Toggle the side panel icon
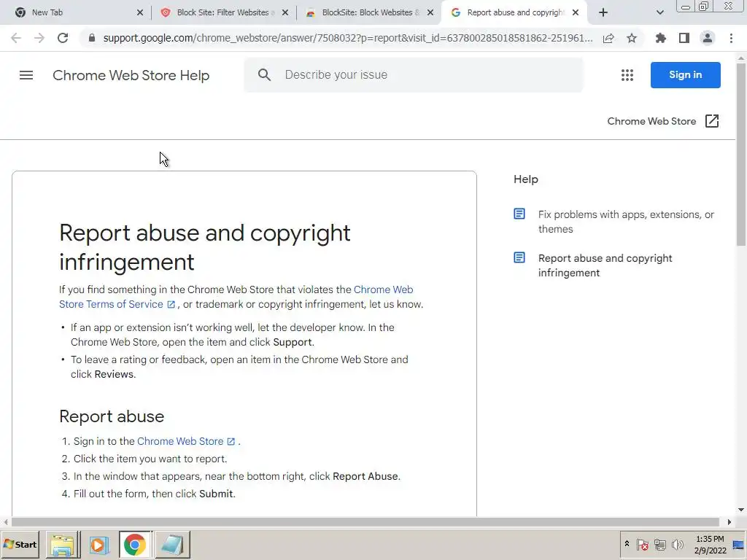The image size is (747, 560). click(684, 38)
